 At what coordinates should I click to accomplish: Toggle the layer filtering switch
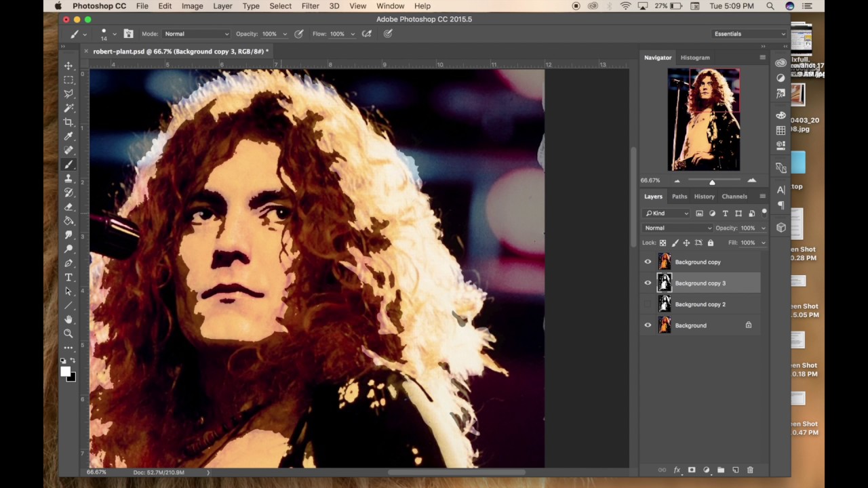764,213
